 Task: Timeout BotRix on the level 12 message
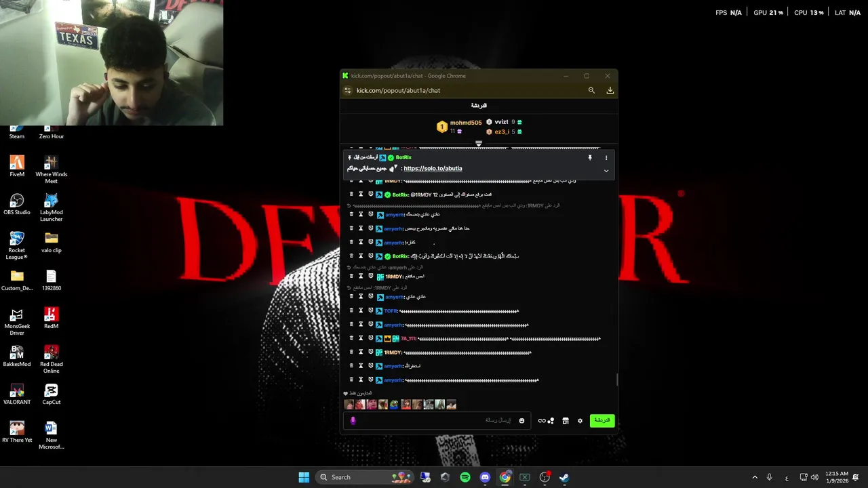click(x=361, y=195)
